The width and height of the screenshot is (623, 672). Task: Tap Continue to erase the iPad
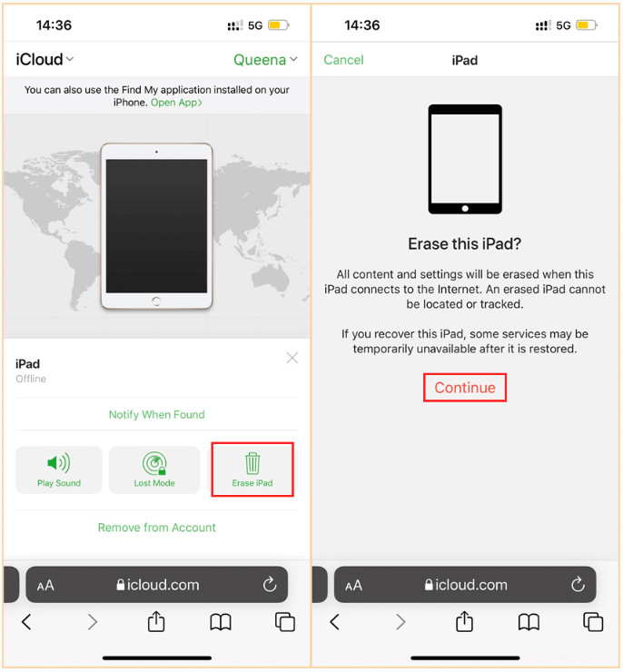click(465, 388)
